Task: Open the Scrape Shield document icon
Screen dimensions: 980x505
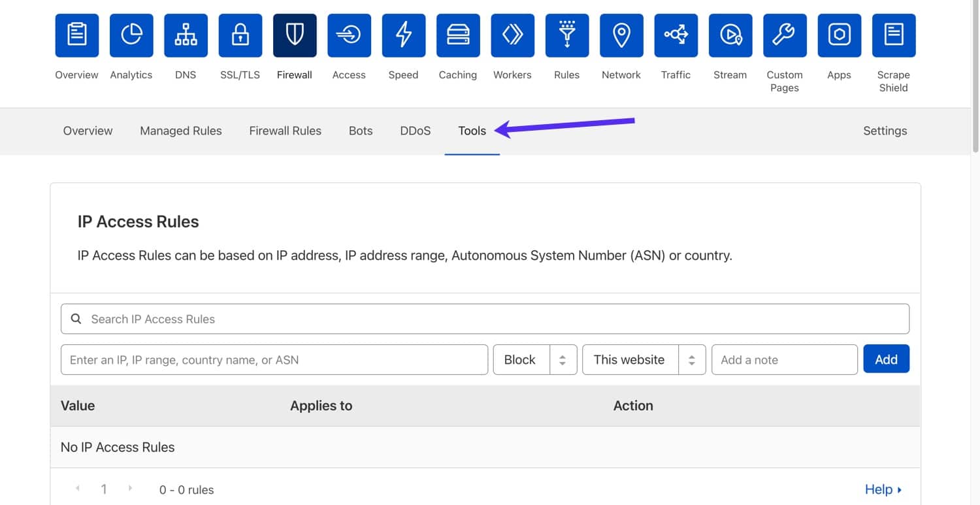Action: (x=893, y=35)
